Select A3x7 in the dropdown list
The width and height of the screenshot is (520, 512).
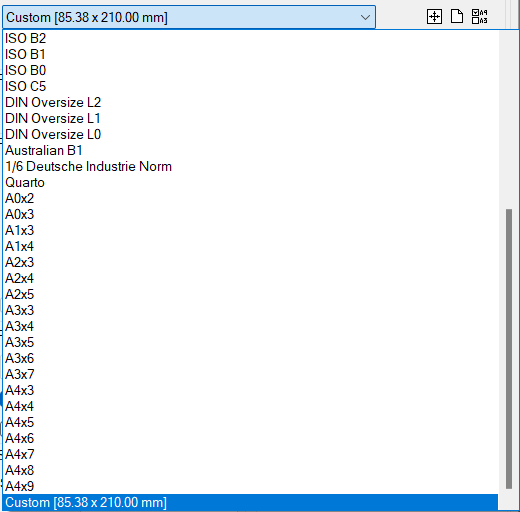(x=250, y=374)
